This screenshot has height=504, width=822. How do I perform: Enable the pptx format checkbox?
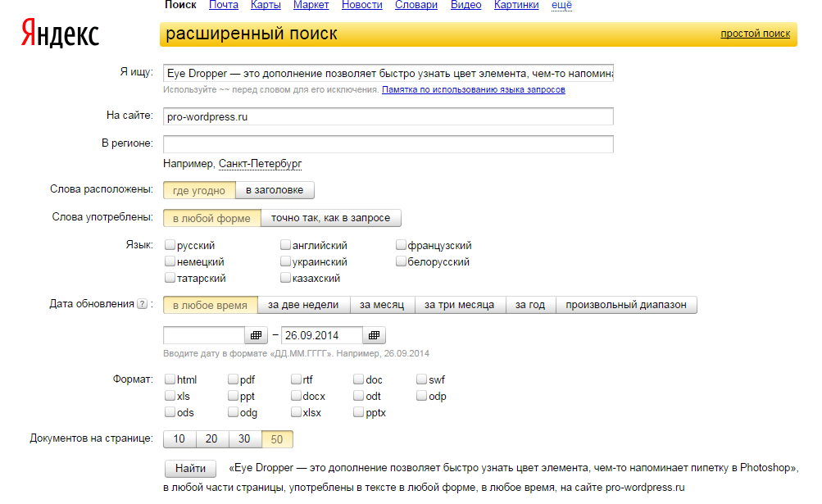tap(359, 412)
